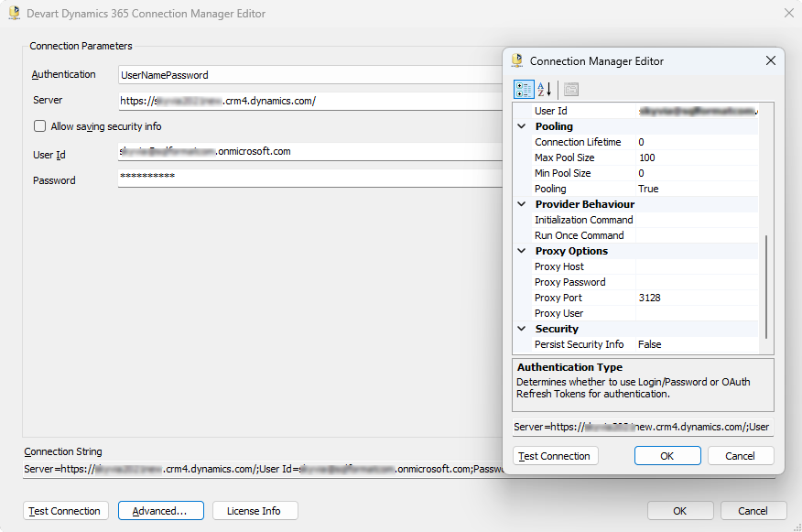802x532 pixels.
Task: Open the Advanced... settings button
Action: 159,511
